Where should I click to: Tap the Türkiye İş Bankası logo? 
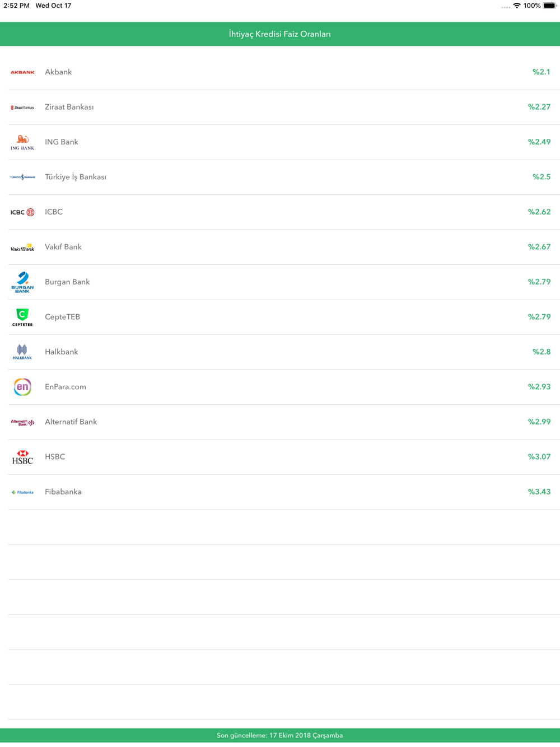22,177
